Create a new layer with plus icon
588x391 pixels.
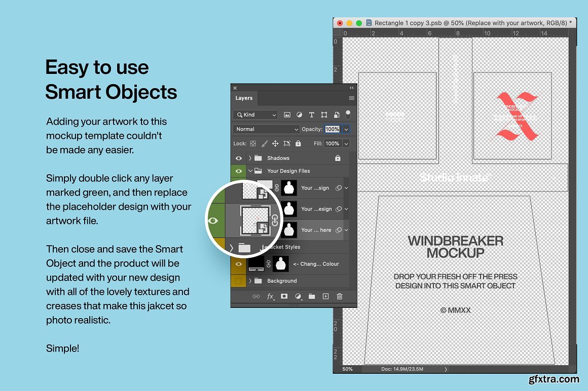pos(326,296)
